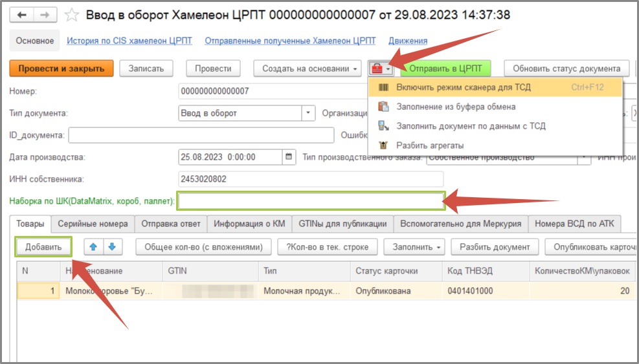Viewport: 639px width, 364px height.
Task: Choose Заполнение из буфера обмена
Action: (495, 107)
